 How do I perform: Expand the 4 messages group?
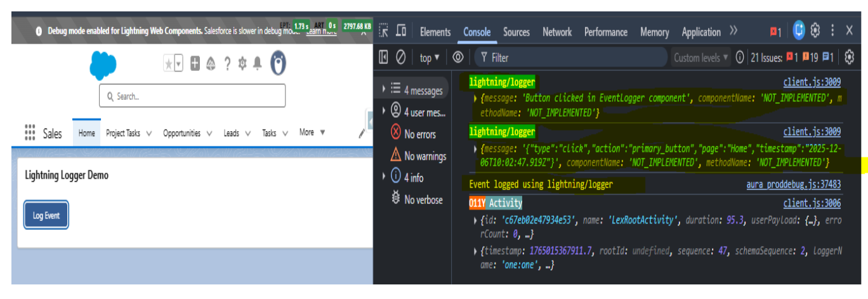(x=383, y=90)
